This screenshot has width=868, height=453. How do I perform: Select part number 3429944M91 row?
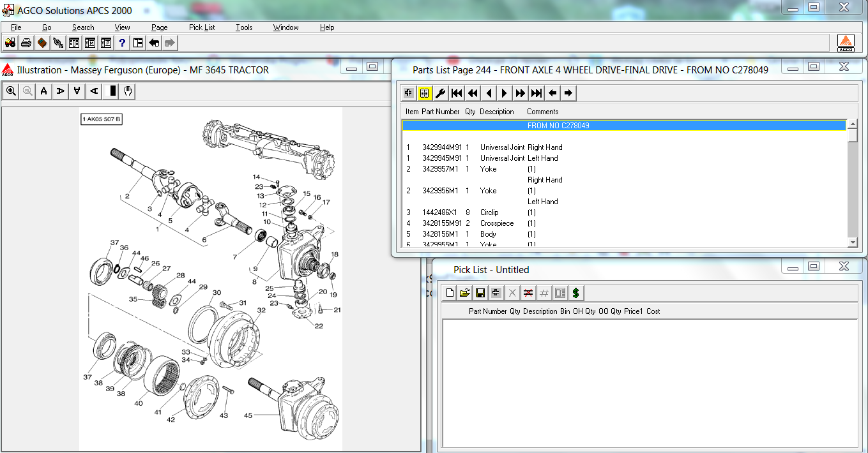point(624,147)
